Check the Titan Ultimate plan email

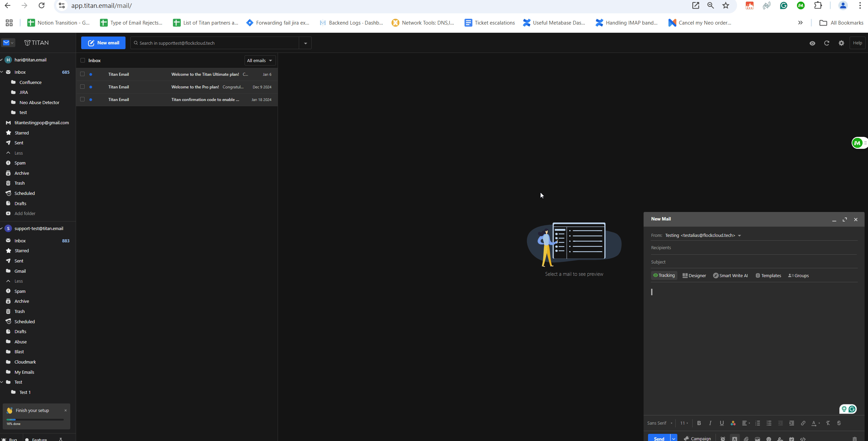[x=82, y=74]
